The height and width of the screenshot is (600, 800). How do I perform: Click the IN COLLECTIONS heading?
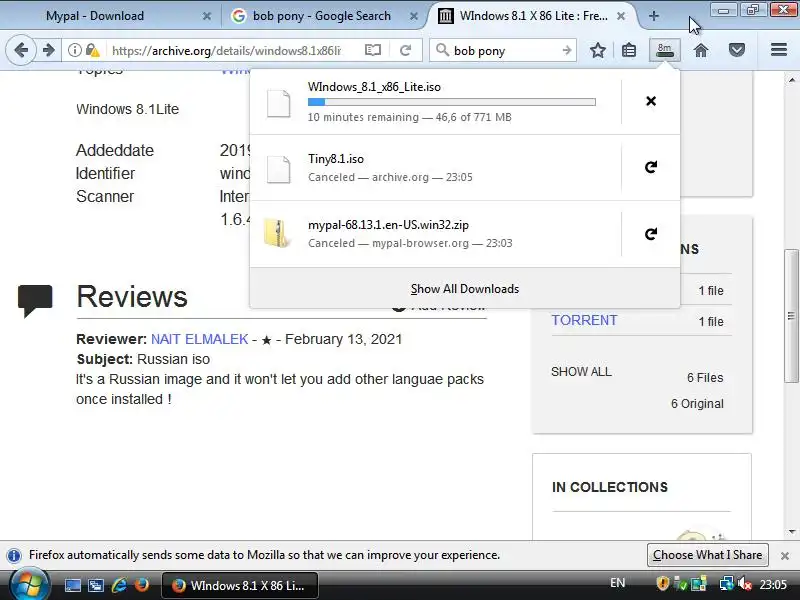pos(610,487)
